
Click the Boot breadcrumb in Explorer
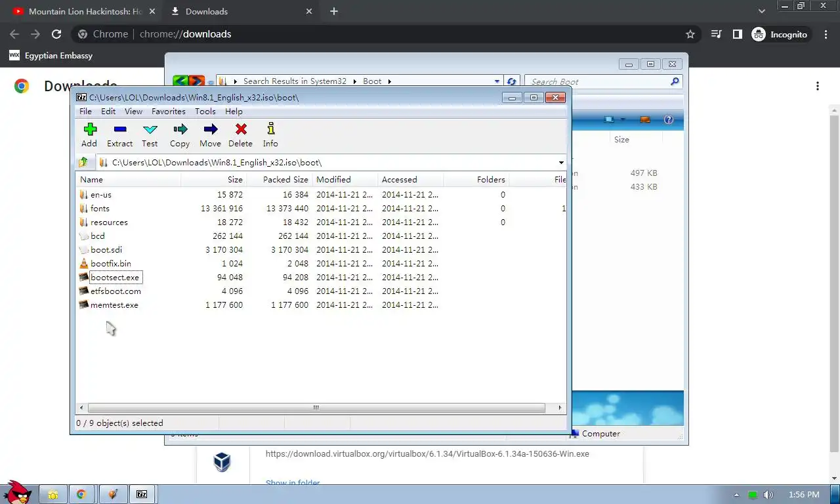(372, 81)
